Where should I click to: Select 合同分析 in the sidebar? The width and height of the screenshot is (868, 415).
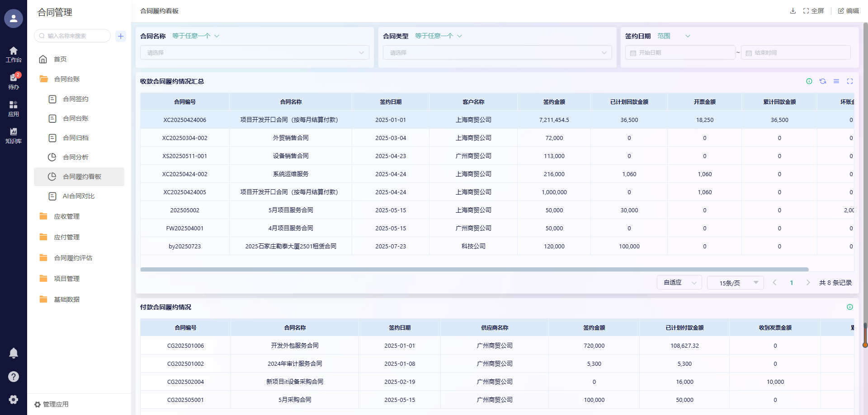75,157
